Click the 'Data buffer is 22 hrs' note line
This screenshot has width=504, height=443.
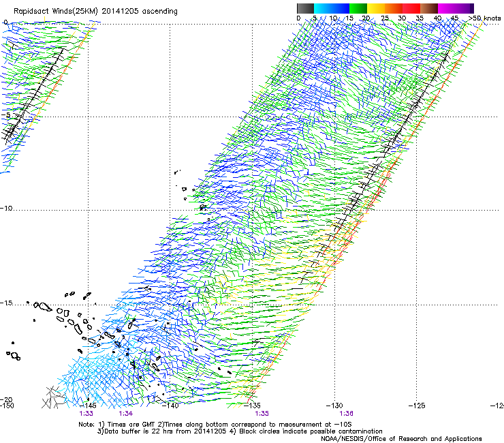[x=240, y=431]
